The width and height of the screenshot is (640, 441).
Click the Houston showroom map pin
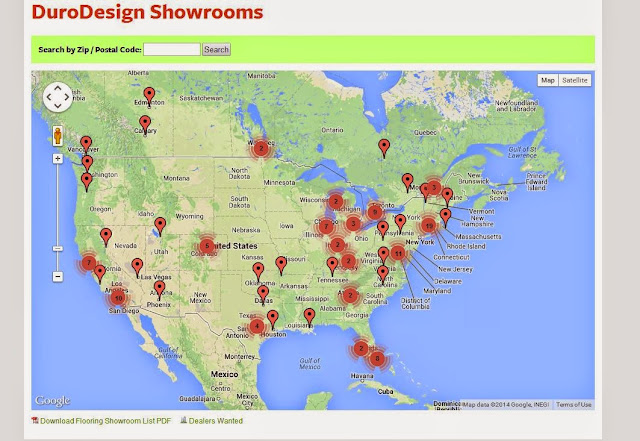pos(273,319)
